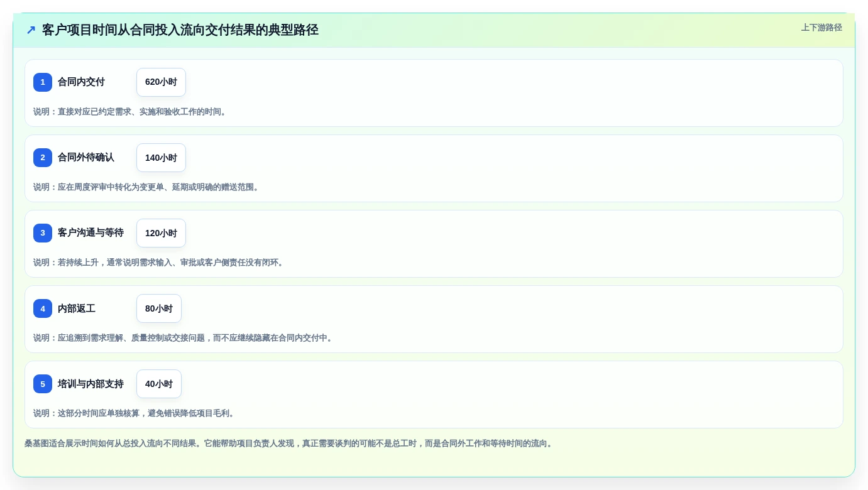
Task: Click the panel title 客户项目时间从合同投入流向交付结果的典型路径
Action: tap(180, 30)
